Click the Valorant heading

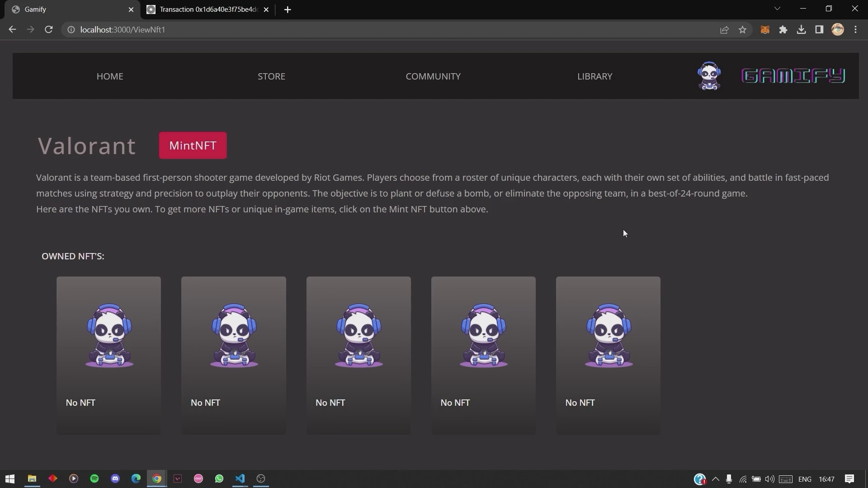point(86,146)
